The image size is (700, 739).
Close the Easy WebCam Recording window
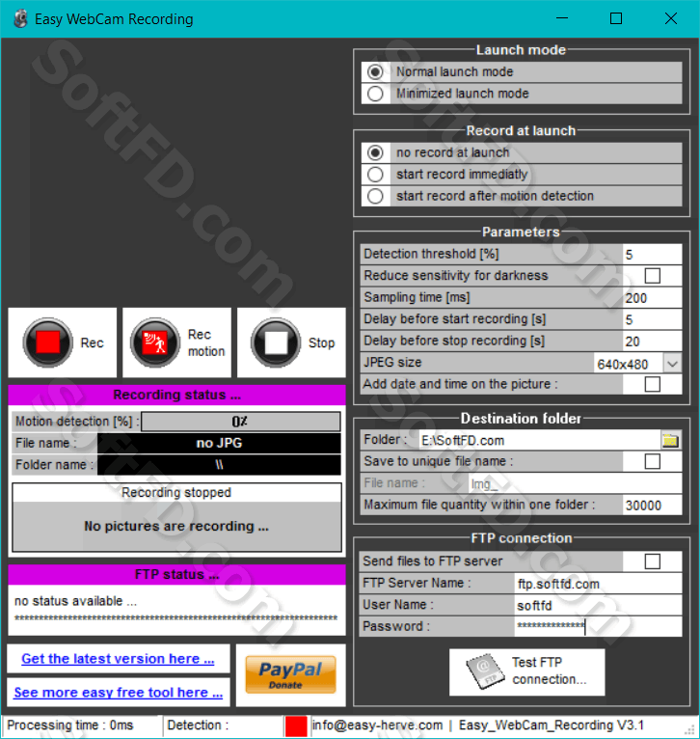671,18
